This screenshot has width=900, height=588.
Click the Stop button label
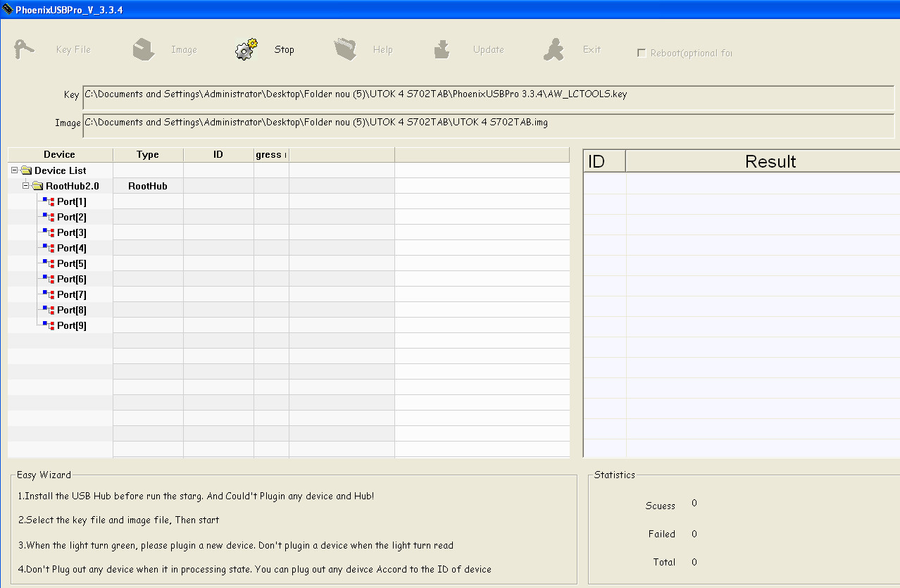(284, 49)
